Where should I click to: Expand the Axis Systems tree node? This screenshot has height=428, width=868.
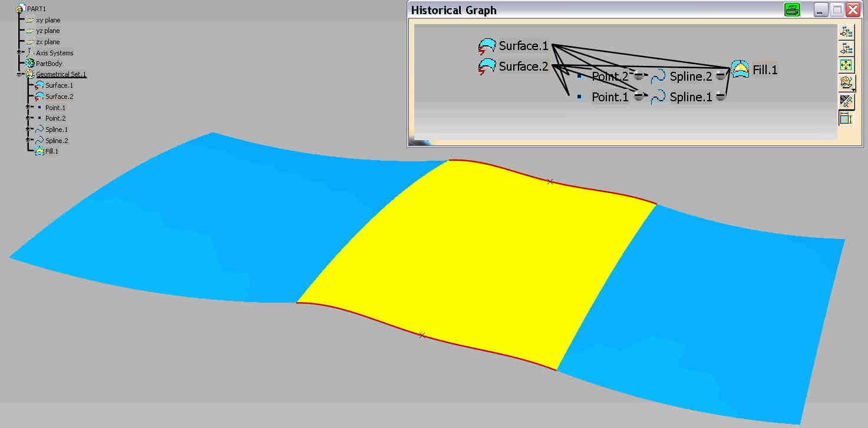[20, 52]
